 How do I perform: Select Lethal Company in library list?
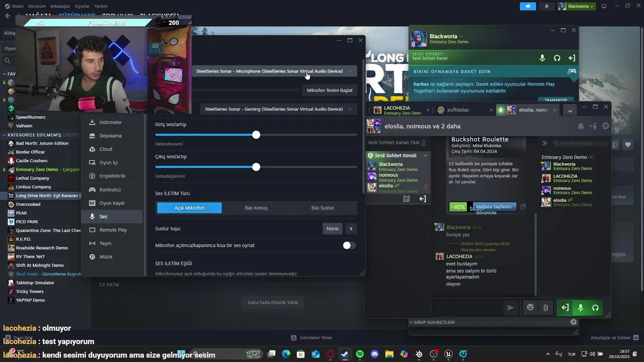[x=33, y=178]
